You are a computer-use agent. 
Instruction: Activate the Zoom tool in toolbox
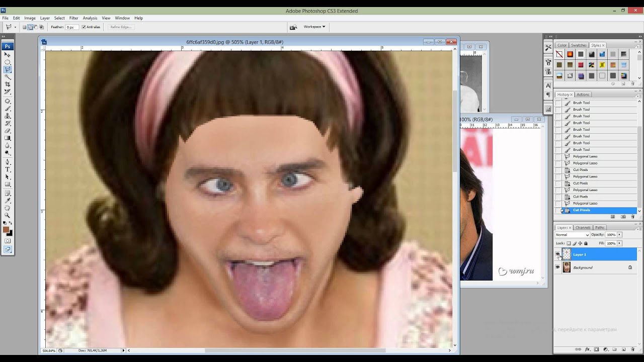(x=8, y=215)
